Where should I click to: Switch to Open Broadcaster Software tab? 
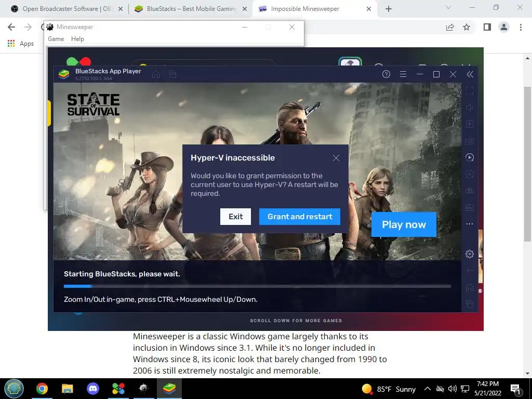click(x=67, y=9)
